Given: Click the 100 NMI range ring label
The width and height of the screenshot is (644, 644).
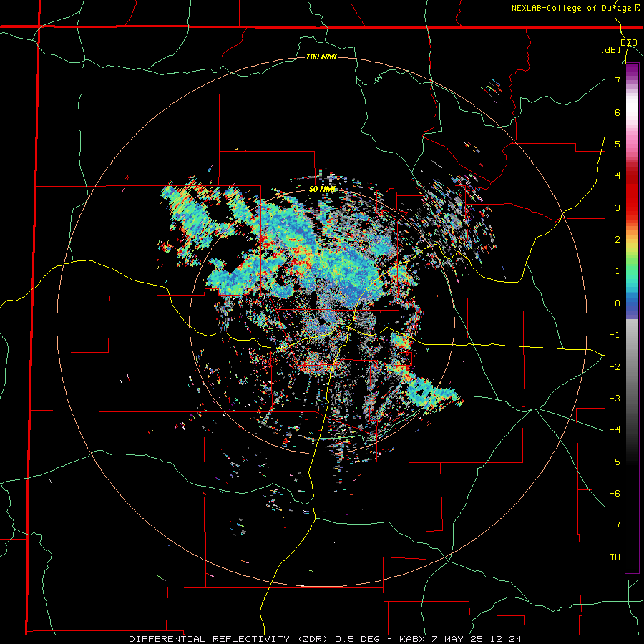Looking at the screenshot, I should click(x=321, y=57).
